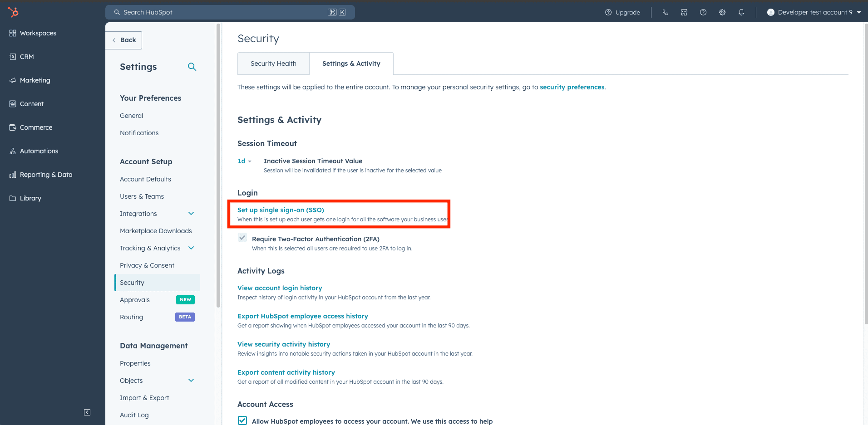Select the Automations sidebar icon
The image size is (868, 425).
[x=12, y=151]
